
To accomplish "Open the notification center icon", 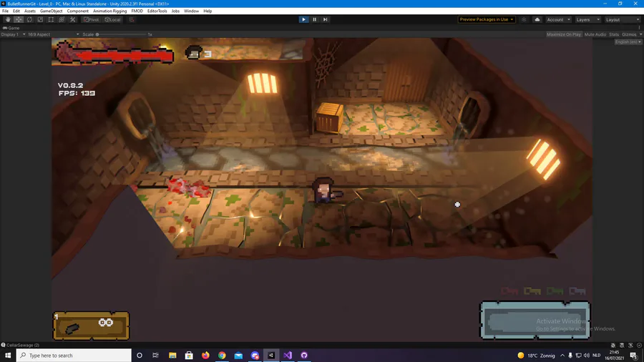I will click(634, 355).
